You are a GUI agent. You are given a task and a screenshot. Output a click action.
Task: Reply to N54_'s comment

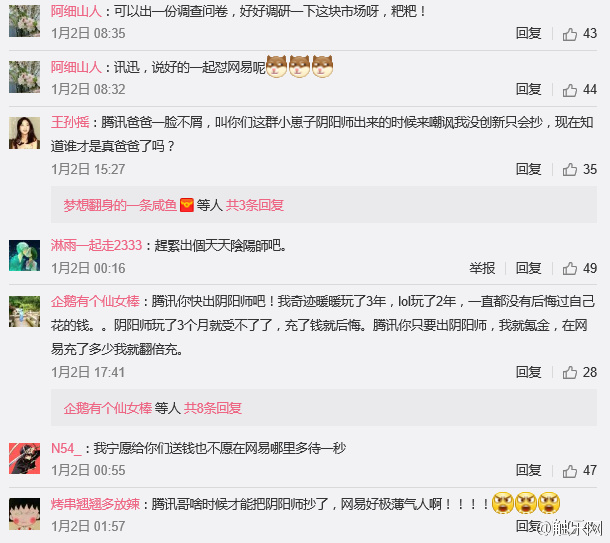528,470
